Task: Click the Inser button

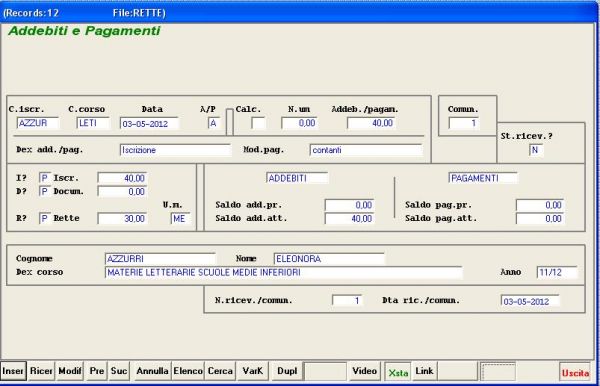Action: [13, 371]
